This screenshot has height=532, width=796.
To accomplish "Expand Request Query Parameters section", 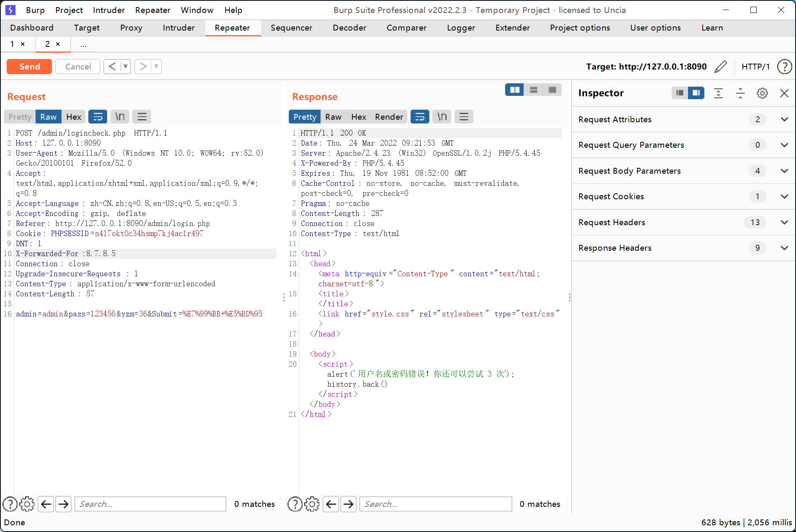I will tap(784, 145).
